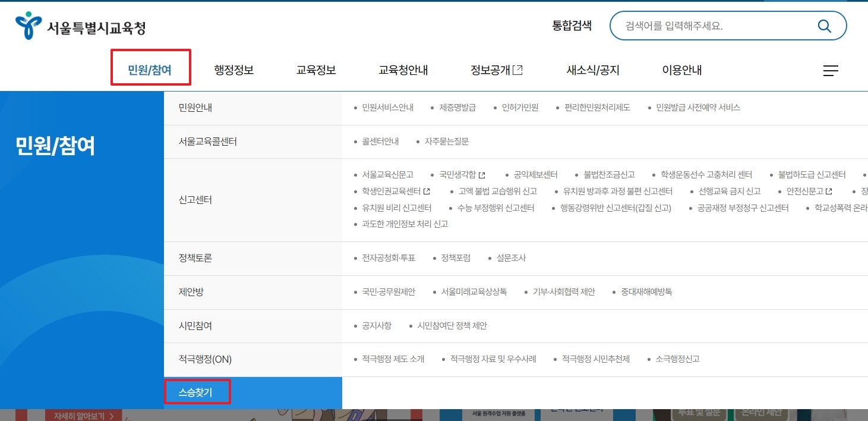Viewport: 868px width, 421px height.
Task: Click the 자세히 알아보기 button
Action: tap(84, 416)
